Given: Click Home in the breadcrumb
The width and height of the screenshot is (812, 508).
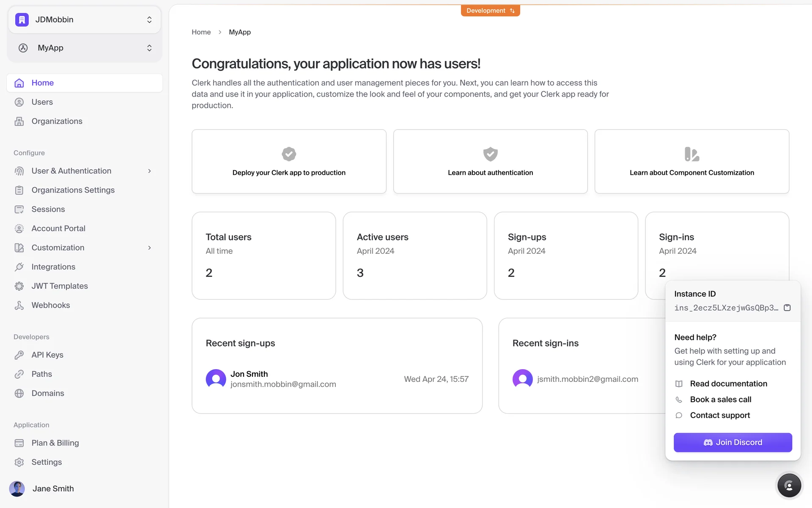Looking at the screenshot, I should point(201,32).
